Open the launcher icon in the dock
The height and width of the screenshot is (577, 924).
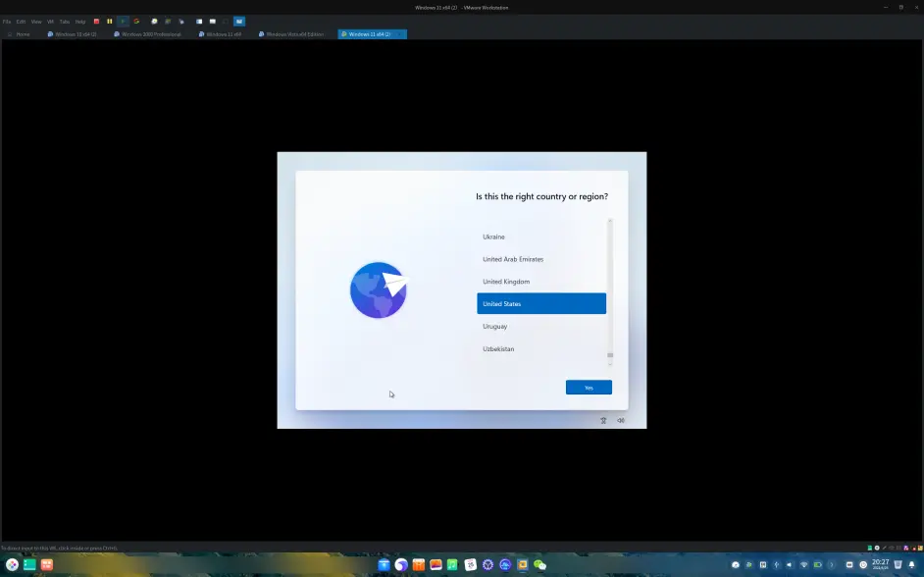12,564
